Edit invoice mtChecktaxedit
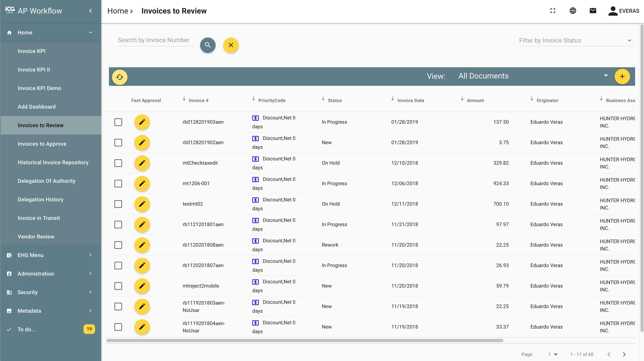The height and width of the screenshot is (361, 644). [142, 163]
